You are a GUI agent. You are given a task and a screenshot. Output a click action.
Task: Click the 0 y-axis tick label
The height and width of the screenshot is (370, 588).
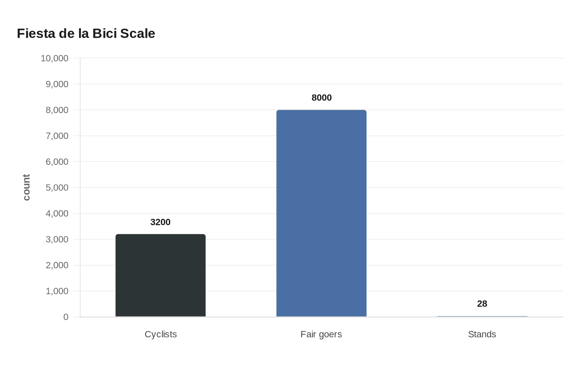pyautogui.click(x=66, y=317)
